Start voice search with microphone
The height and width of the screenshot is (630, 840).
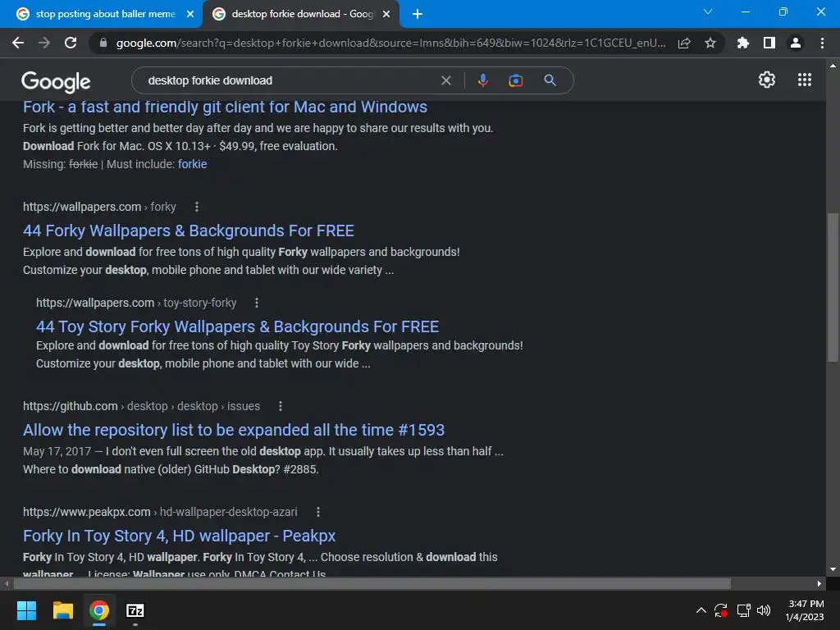[482, 80]
